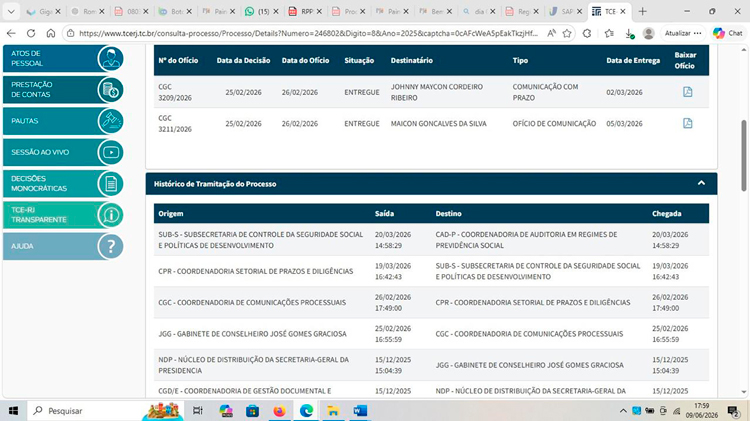Switch to the SAP browser tab
The image size is (750, 421).
click(567, 11)
